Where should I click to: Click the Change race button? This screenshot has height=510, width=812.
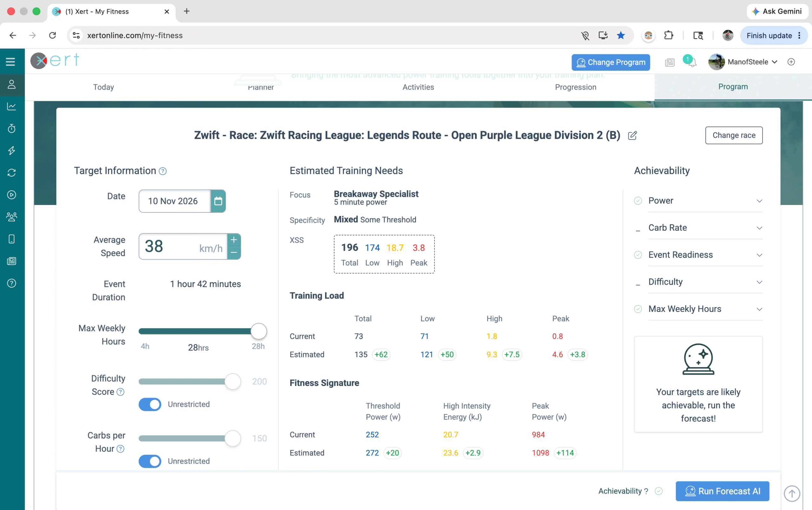pos(734,135)
